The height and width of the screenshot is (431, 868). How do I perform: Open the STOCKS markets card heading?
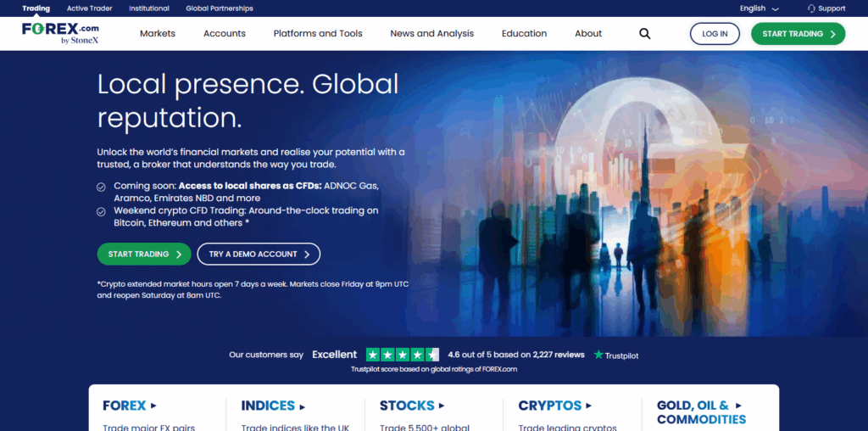coord(407,406)
